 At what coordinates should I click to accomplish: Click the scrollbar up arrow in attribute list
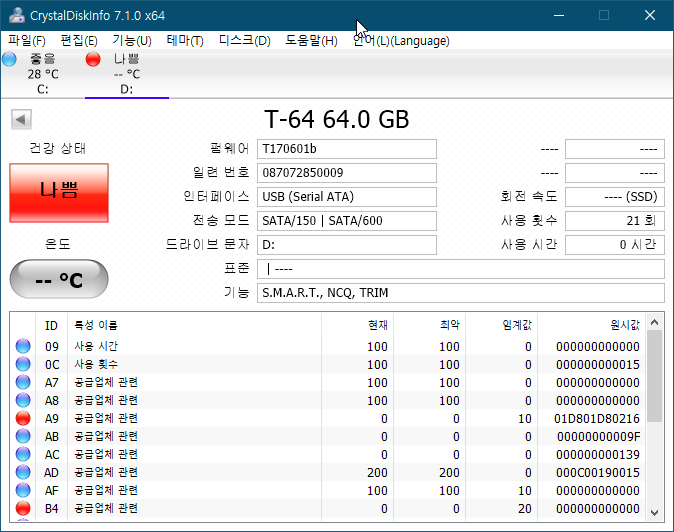pos(655,322)
